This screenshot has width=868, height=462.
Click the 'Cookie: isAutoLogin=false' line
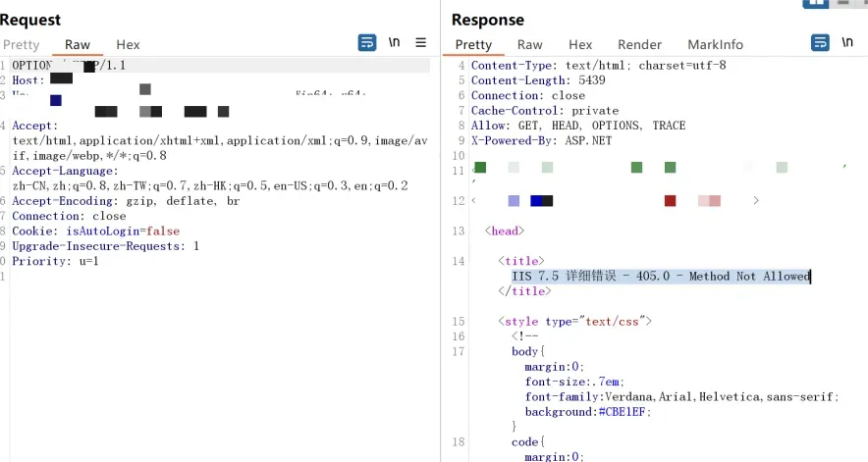96,231
